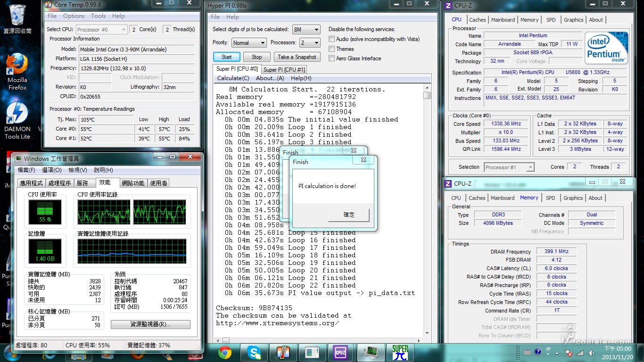644x362 pixels.
Task: Click the Google Chrome taskbar icon
Action: click(225, 353)
